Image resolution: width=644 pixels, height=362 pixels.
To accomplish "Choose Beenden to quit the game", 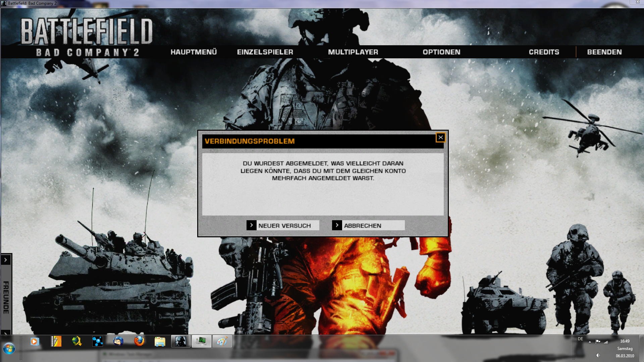I will 604,52.
